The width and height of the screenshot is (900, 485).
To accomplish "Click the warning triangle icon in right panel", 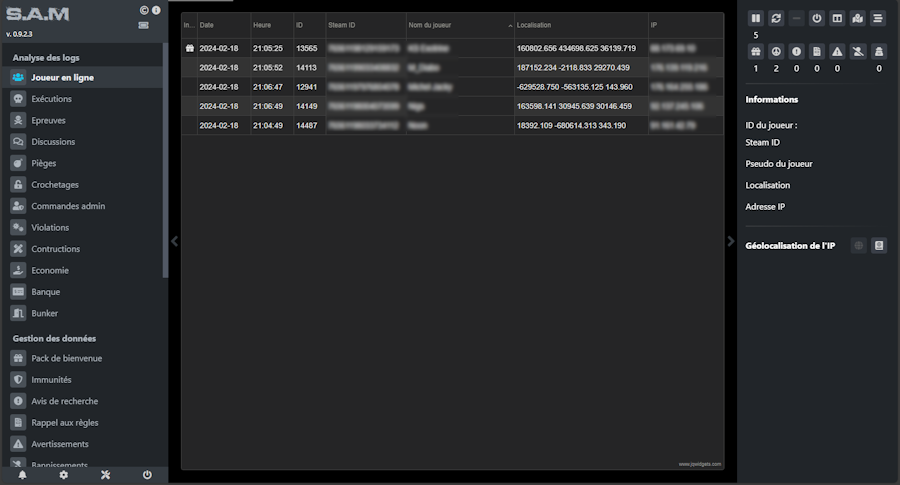I will [x=837, y=52].
